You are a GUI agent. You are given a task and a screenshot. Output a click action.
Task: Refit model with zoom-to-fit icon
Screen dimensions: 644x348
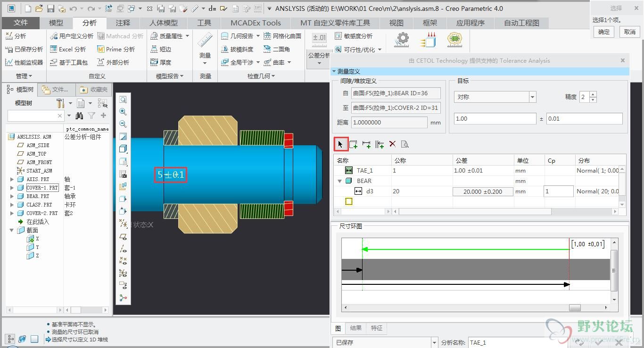(x=123, y=99)
